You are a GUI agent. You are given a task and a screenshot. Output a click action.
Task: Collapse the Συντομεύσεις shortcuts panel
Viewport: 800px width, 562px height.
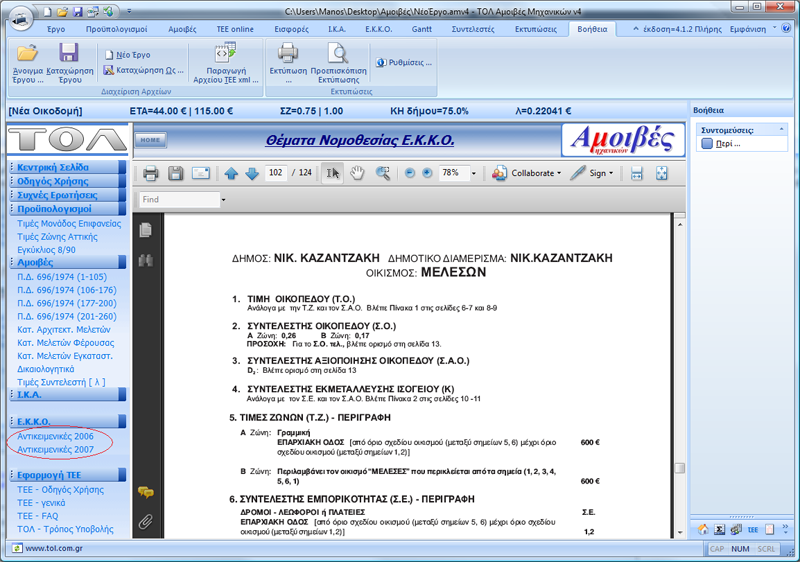click(781, 130)
